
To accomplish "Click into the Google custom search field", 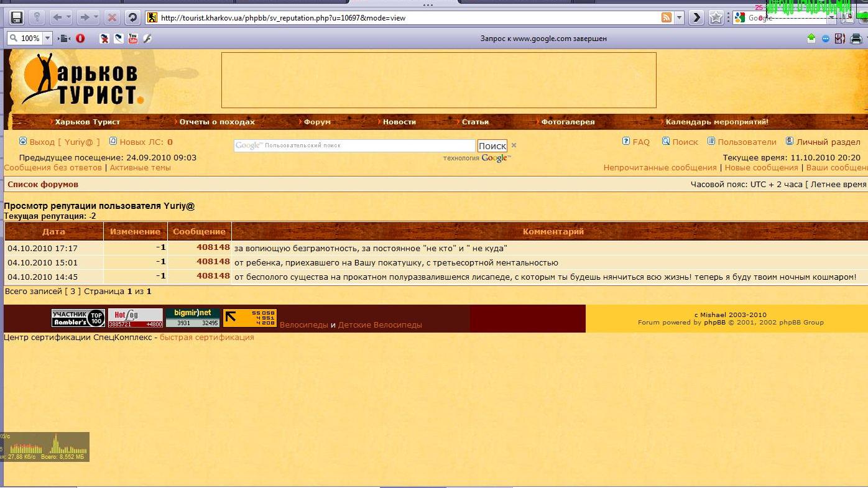I will (354, 145).
